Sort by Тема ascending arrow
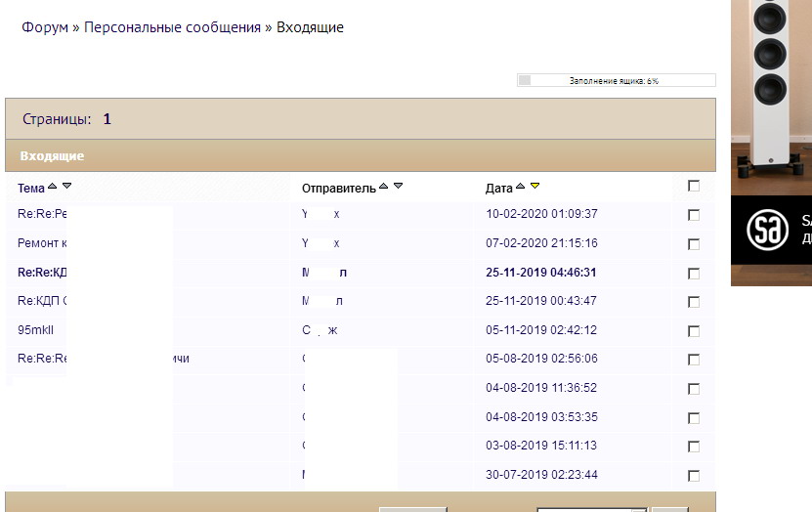The height and width of the screenshot is (512, 812). pyautogui.click(x=53, y=186)
